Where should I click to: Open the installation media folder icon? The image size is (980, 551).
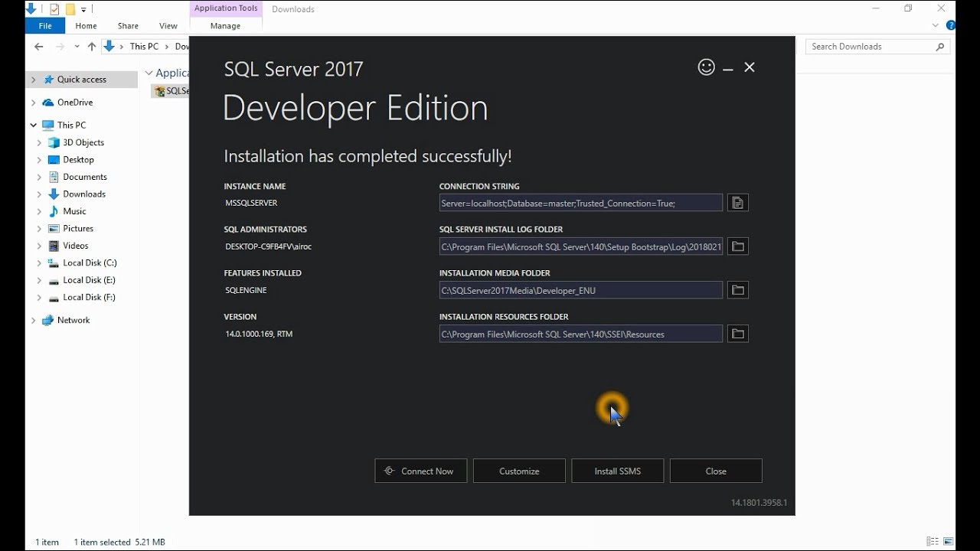[737, 290]
